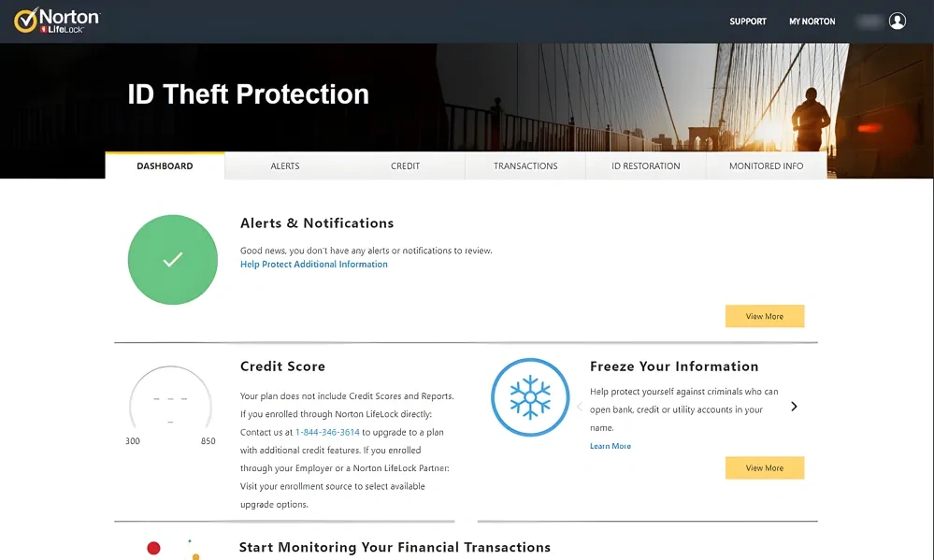Go to the Monitored Info tab

point(766,166)
